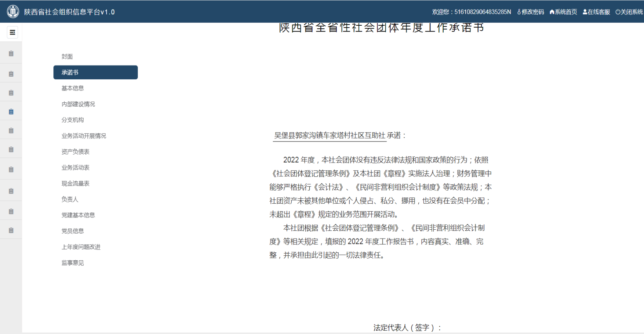Viewport: 644px width, 334px height.
Task: Click the blue highlighted clipboard sidebar icon
Action: click(x=11, y=112)
